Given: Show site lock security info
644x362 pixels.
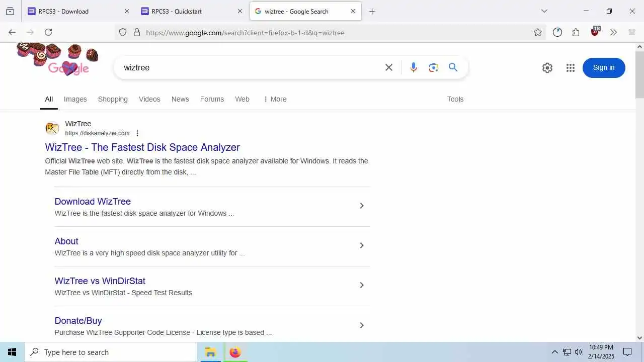Looking at the screenshot, I should coord(136,32).
